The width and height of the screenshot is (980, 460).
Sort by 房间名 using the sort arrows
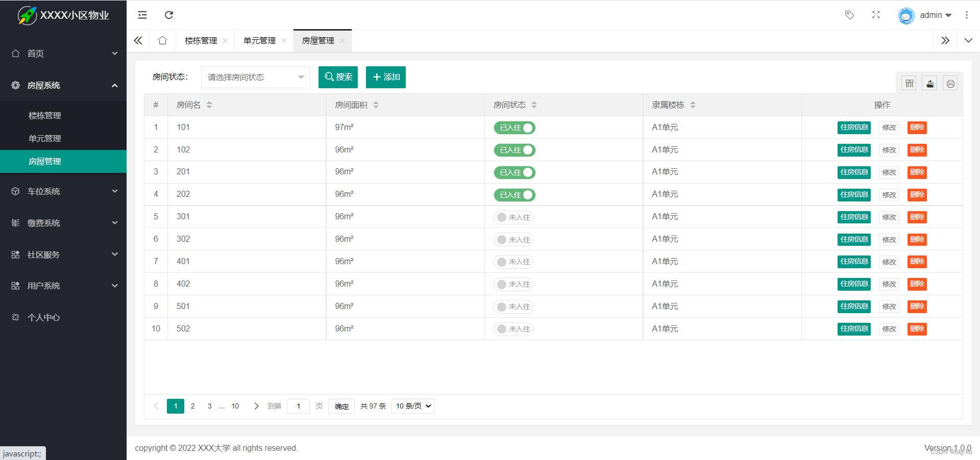tap(209, 105)
